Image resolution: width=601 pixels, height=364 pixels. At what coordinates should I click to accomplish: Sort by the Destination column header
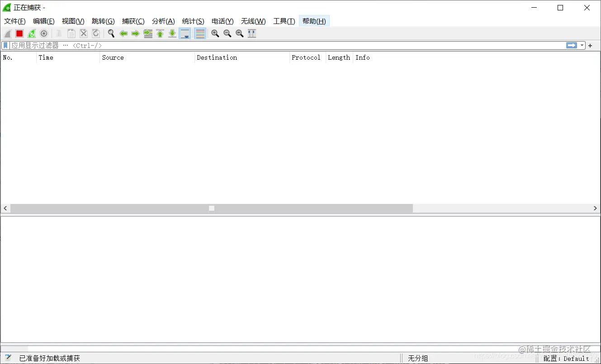coord(242,57)
